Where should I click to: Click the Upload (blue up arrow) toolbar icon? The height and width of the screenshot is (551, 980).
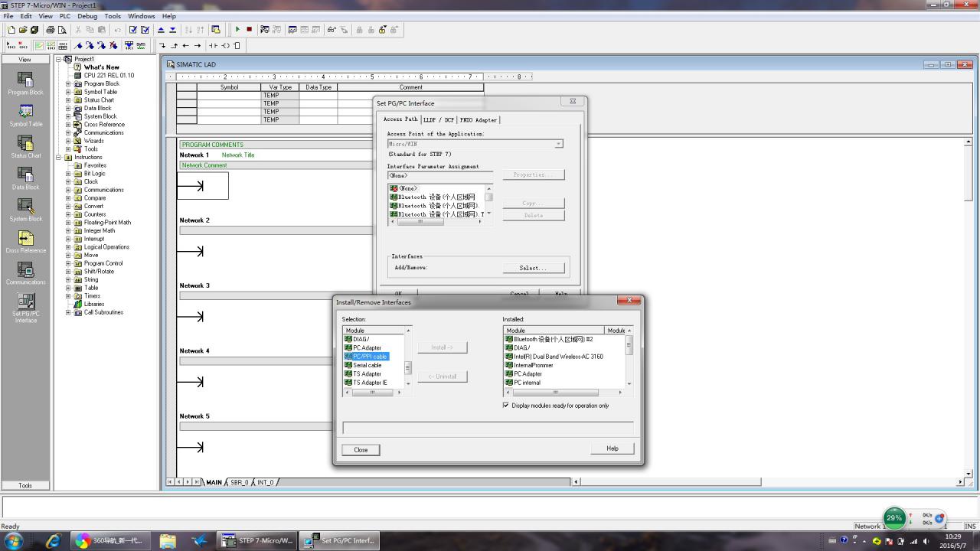pos(161,30)
